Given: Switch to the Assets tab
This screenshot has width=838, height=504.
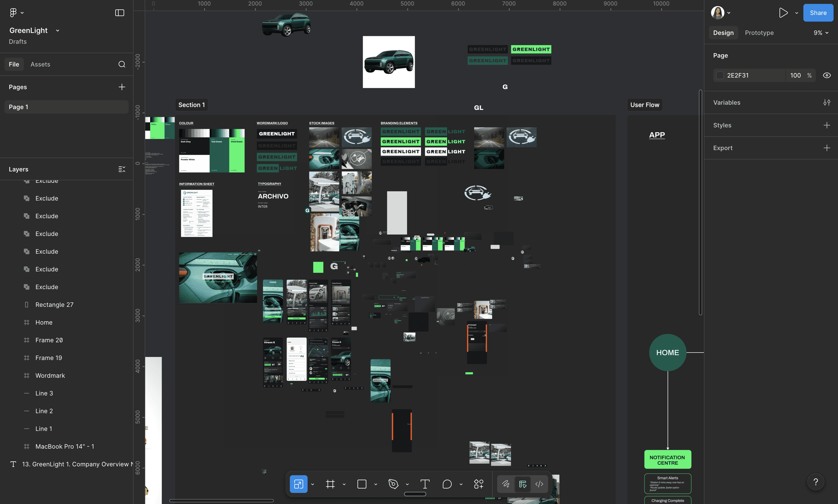Looking at the screenshot, I should click(40, 64).
